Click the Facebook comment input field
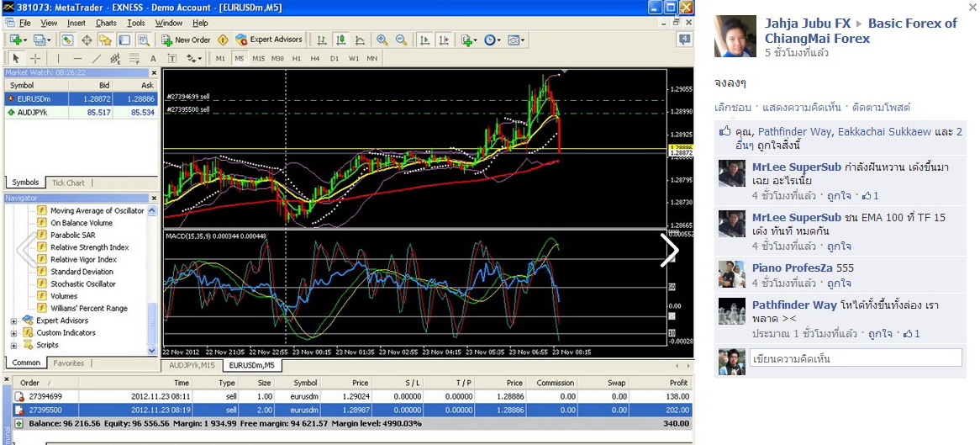Screen dimensions: 980x445 pyautogui.click(x=856, y=359)
